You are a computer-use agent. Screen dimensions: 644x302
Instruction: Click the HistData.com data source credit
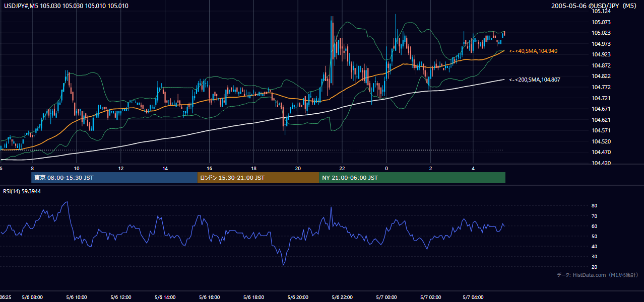pos(598,275)
